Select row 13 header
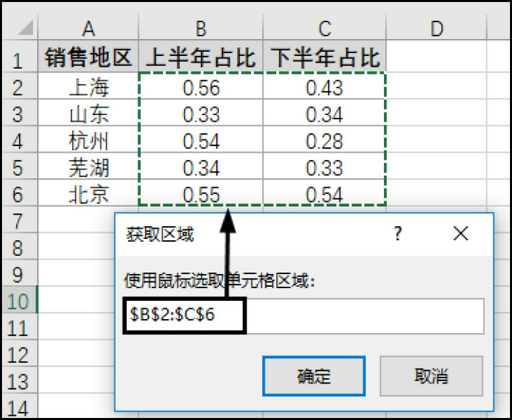The height and width of the screenshot is (420, 512). pos(20,380)
